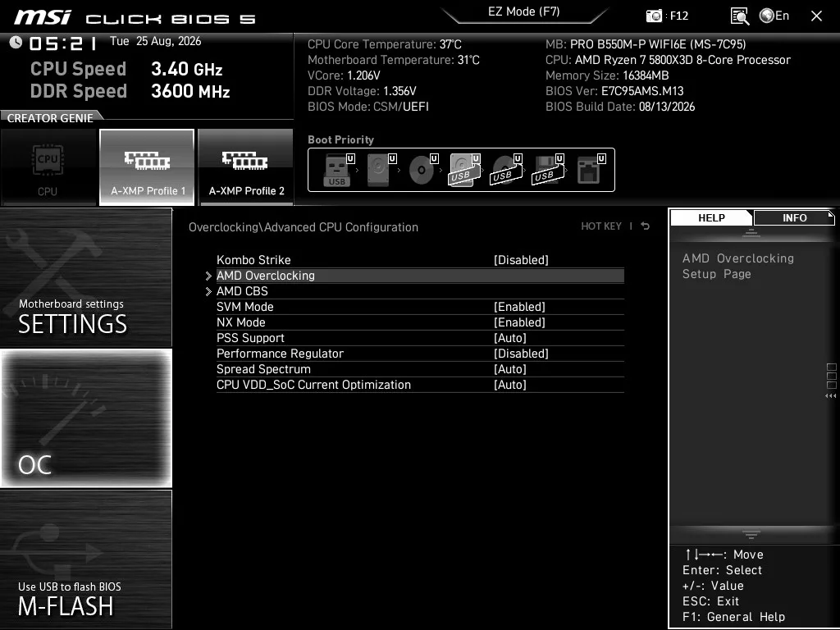This screenshot has width=840, height=630.
Task: Change language via the globe En icon
Action: 774,16
